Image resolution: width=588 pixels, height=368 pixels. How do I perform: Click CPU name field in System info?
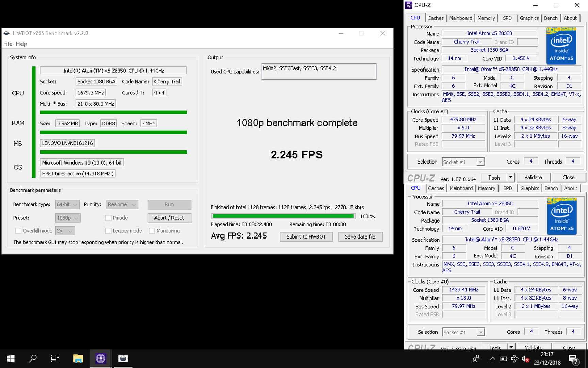pos(113,71)
